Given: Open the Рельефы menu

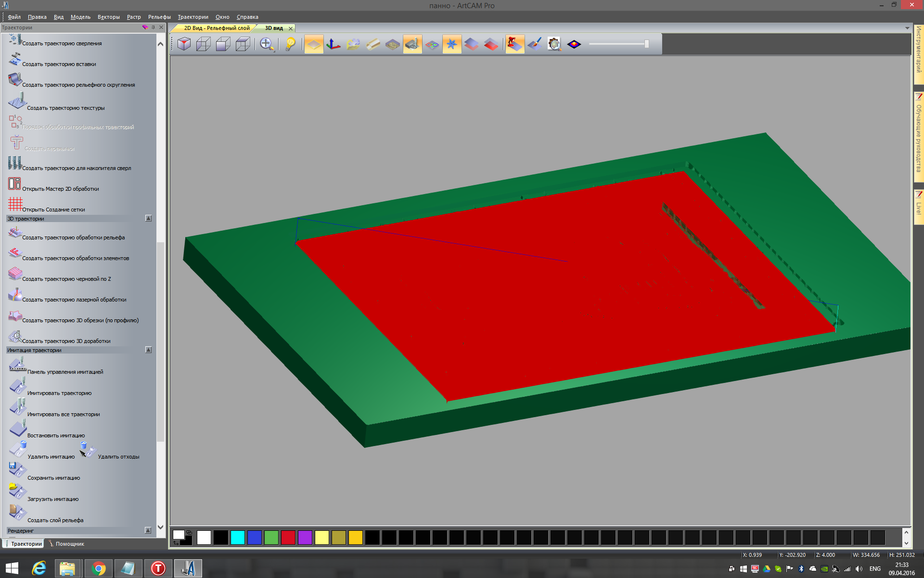Looking at the screenshot, I should 159,17.
